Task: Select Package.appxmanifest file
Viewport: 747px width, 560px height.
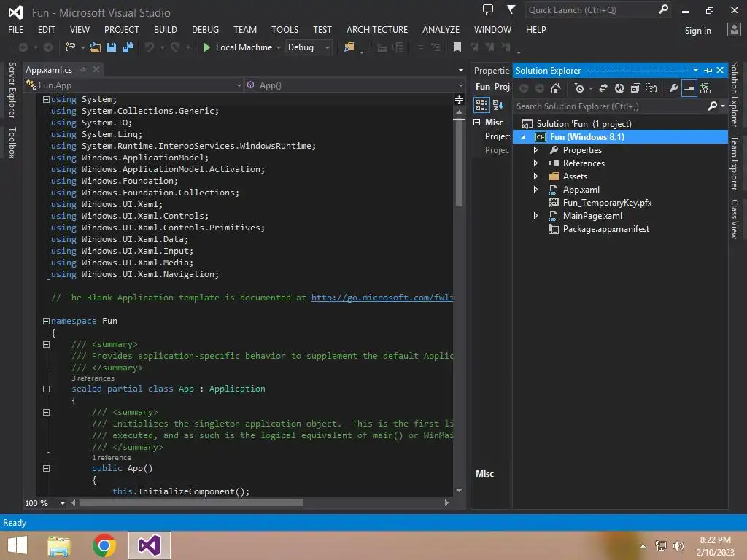Action: [x=605, y=229]
